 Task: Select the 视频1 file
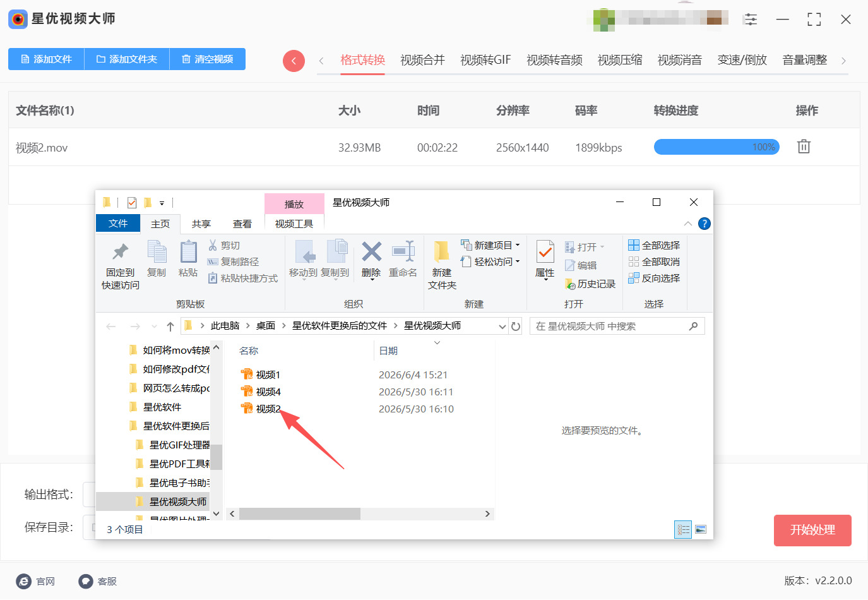click(x=261, y=375)
